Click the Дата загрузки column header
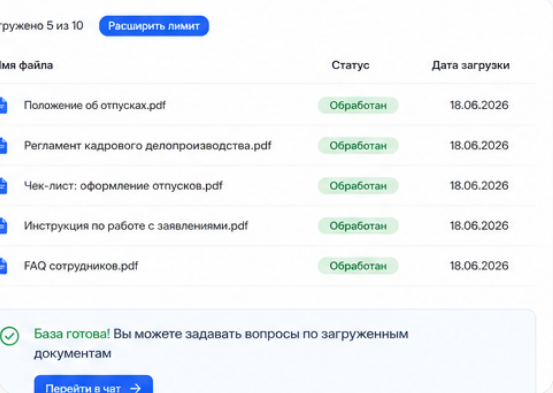 point(471,66)
